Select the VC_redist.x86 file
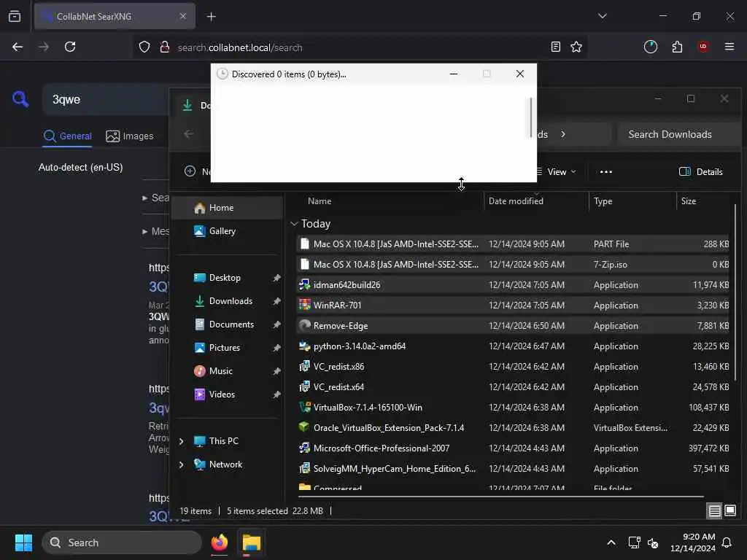 point(513,367)
